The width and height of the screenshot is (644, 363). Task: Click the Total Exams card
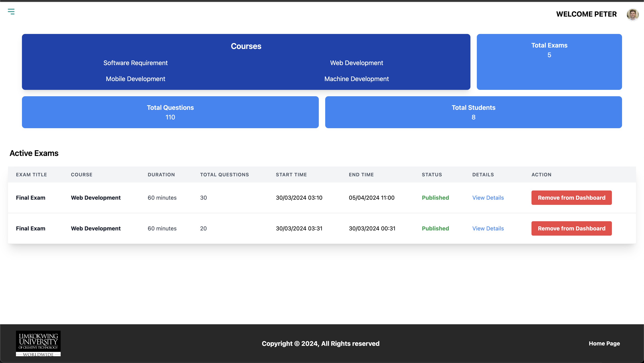tap(549, 62)
